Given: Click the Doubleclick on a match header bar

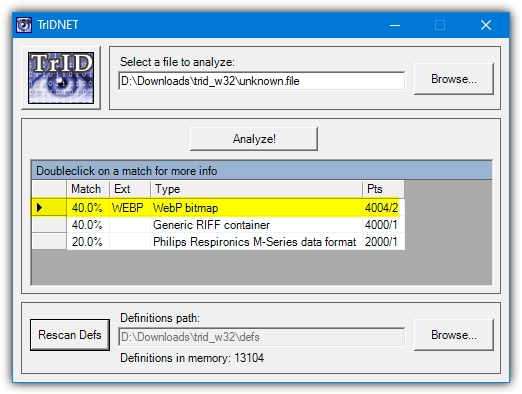Looking at the screenshot, I should [262, 171].
